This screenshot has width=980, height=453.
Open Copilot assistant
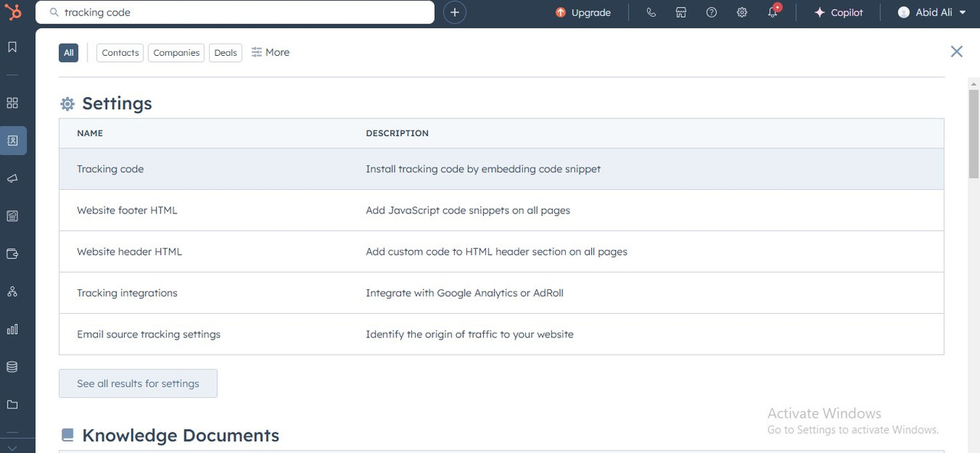tap(838, 12)
